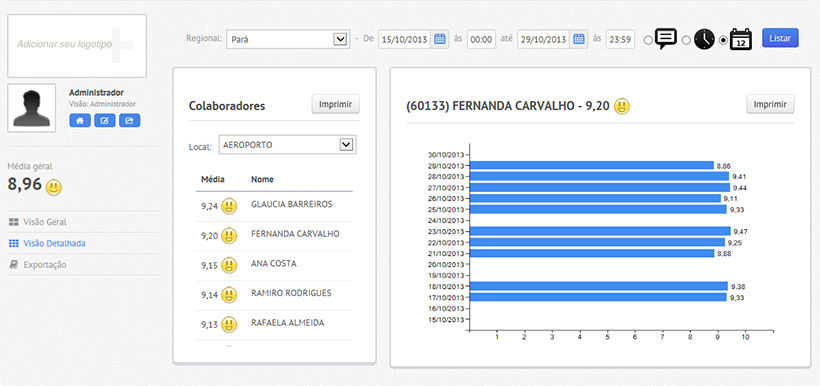Image resolution: width=820 pixels, height=386 pixels.
Task: Select the comments view radio button
Action: click(x=648, y=40)
